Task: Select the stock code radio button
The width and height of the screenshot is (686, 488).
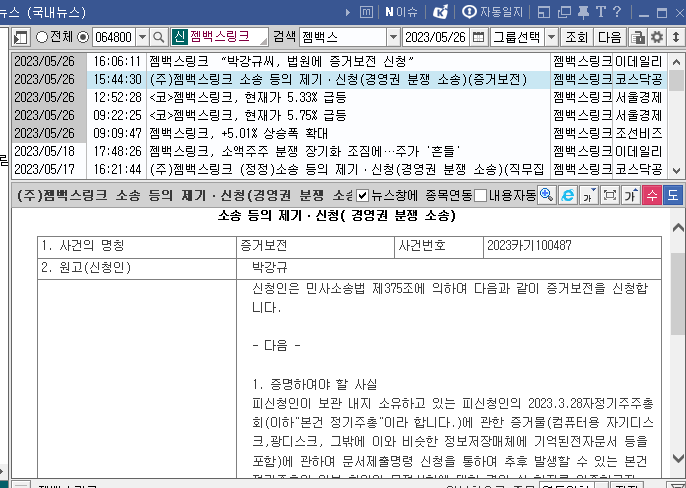Action: pos(83,37)
